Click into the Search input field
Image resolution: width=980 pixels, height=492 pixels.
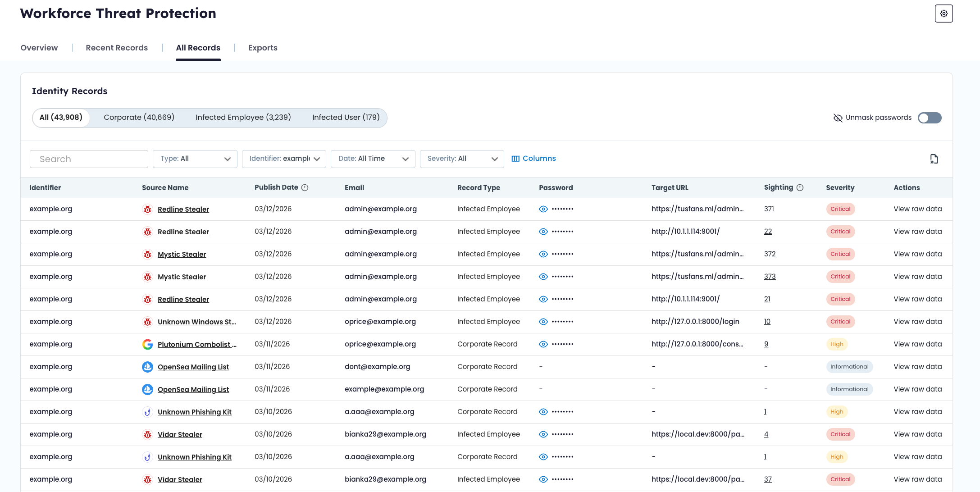[x=89, y=159]
